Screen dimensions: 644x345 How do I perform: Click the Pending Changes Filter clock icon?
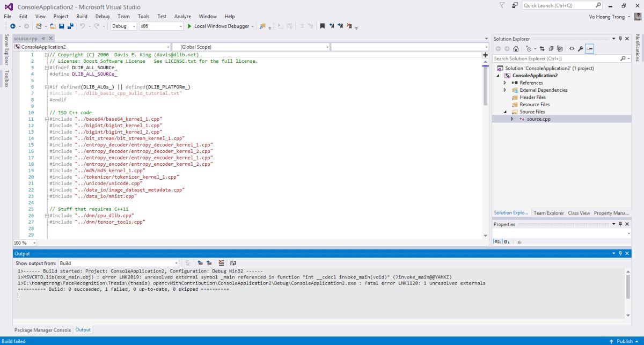click(529, 49)
